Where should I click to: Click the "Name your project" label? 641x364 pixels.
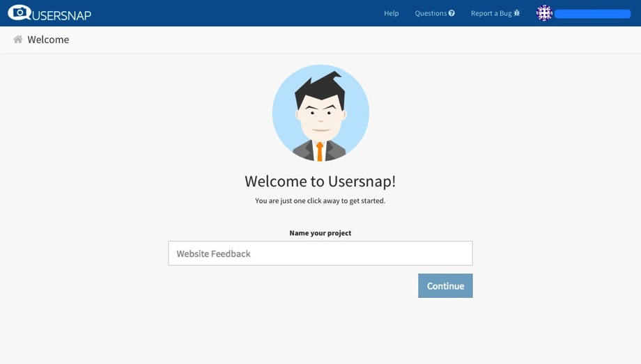[320, 232]
